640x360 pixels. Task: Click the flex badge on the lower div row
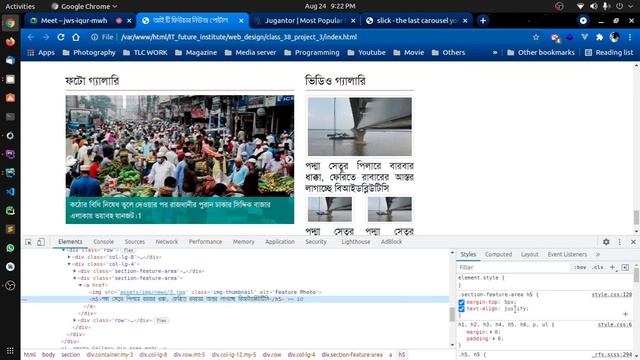(161, 320)
